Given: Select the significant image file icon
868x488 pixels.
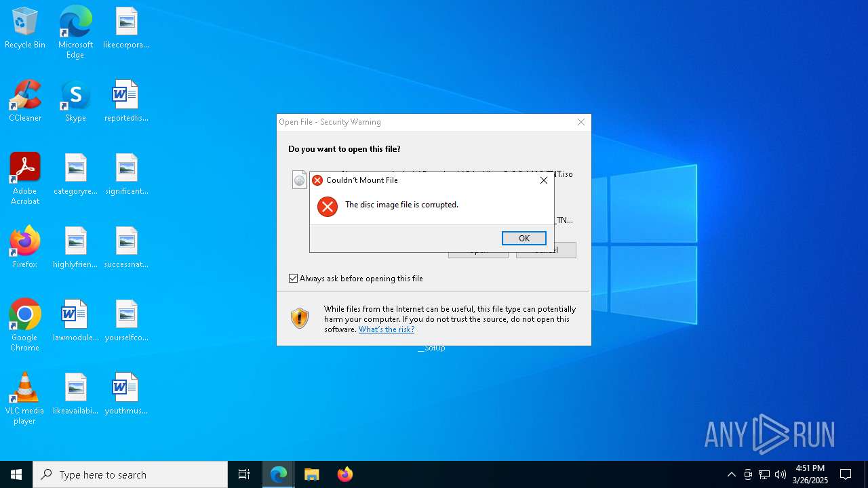Looking at the screenshot, I should [126, 175].
